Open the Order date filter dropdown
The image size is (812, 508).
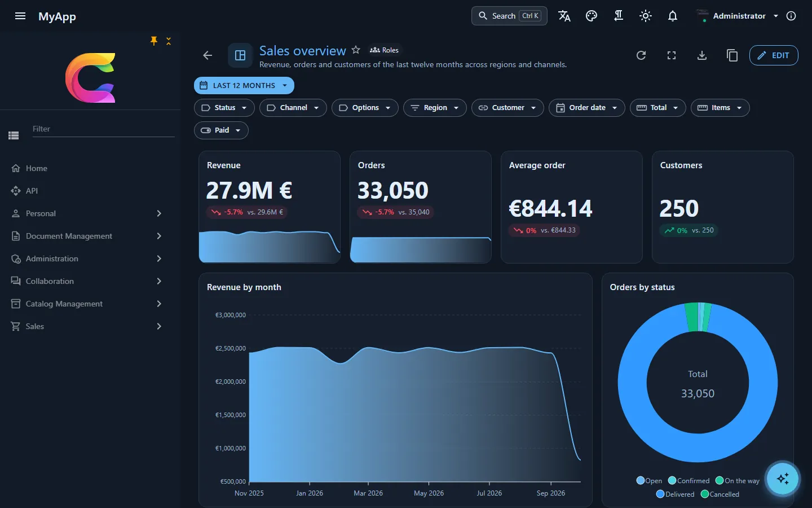click(587, 108)
